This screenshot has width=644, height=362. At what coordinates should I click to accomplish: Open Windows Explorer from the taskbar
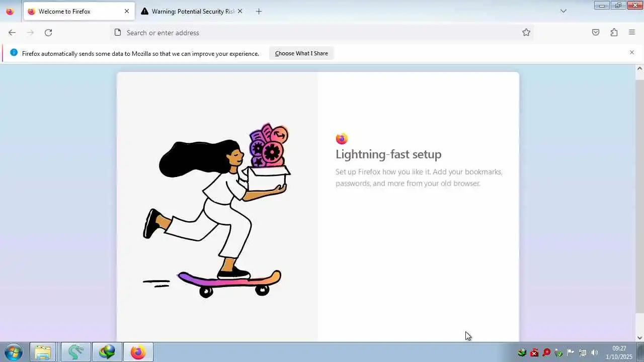pos(43,352)
